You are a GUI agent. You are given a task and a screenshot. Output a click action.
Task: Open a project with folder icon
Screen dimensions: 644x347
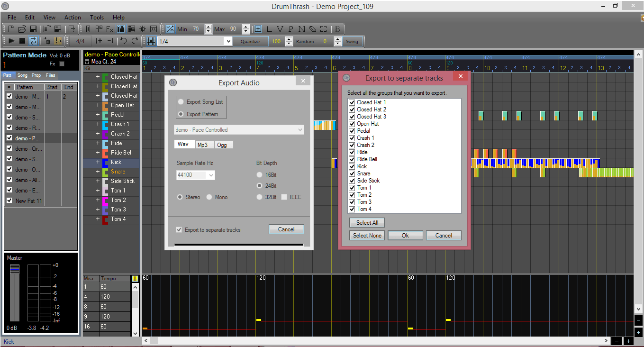[22, 29]
